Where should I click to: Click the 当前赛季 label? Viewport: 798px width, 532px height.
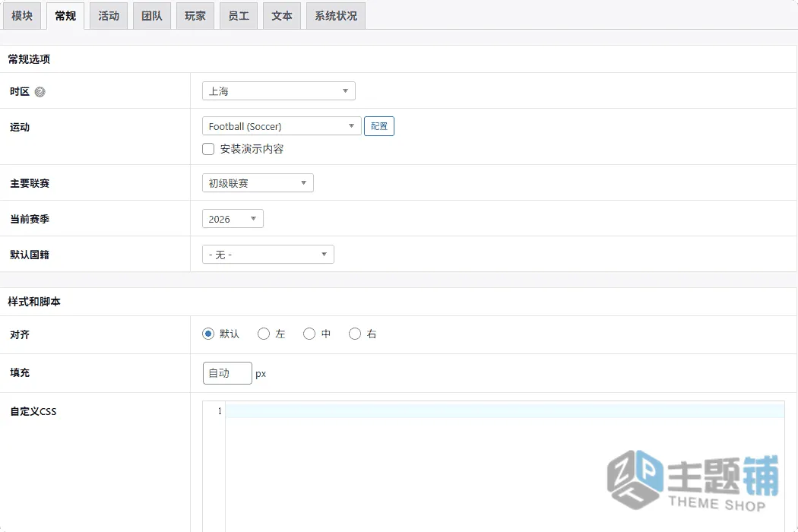pos(30,219)
